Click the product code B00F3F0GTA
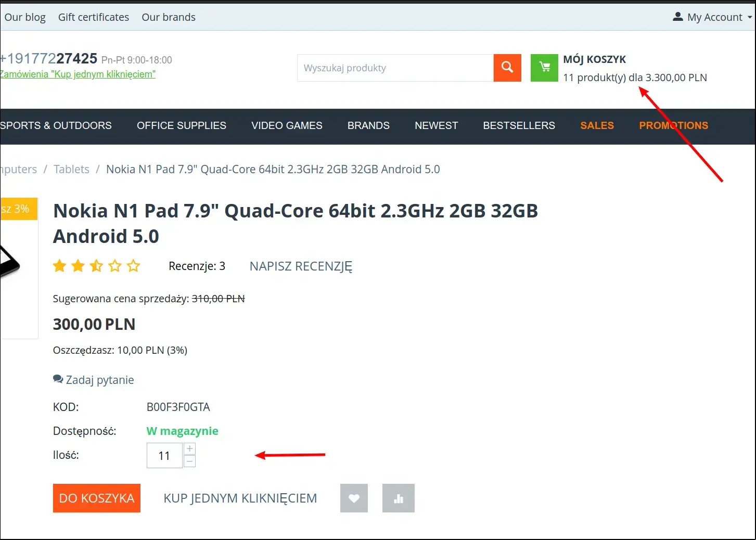This screenshot has height=540, width=756. 178,407
